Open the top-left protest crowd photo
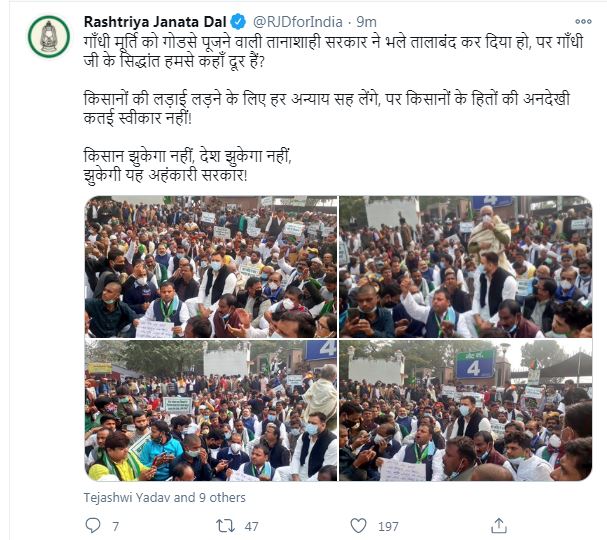The width and height of the screenshot is (607, 540). pos(211,267)
